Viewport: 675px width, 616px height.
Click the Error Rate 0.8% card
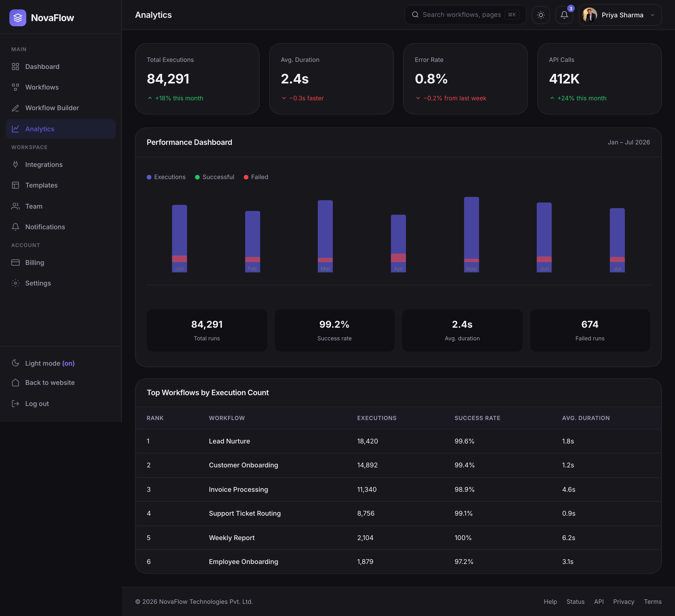click(465, 79)
